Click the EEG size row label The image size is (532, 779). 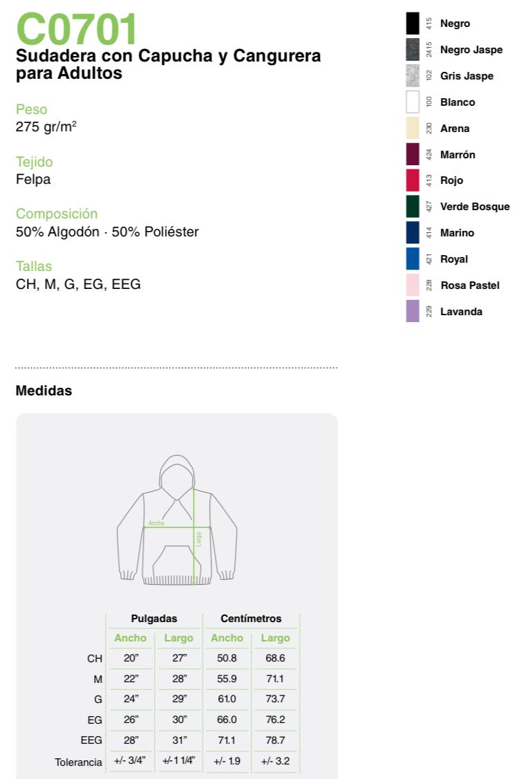pos(91,740)
